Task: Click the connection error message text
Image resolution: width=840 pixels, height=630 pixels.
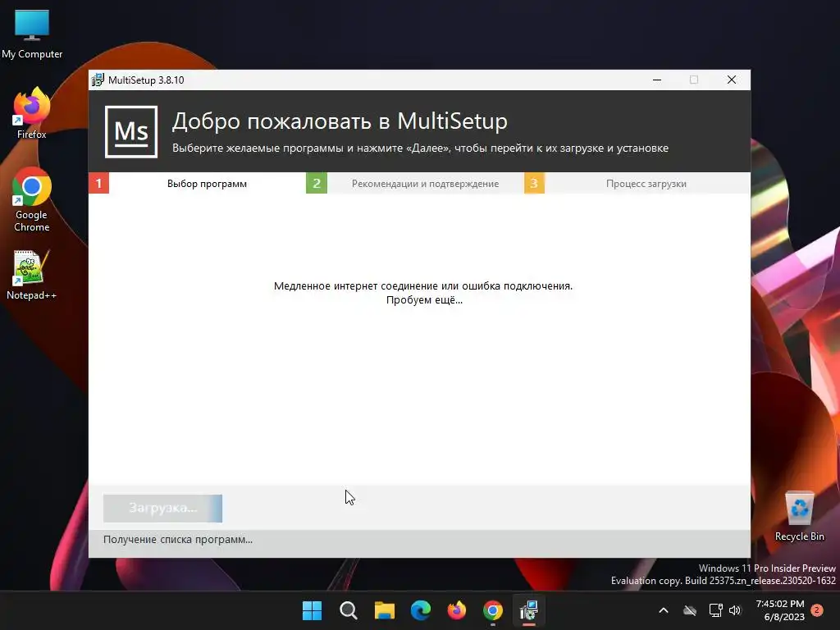Action: pyautogui.click(x=423, y=293)
